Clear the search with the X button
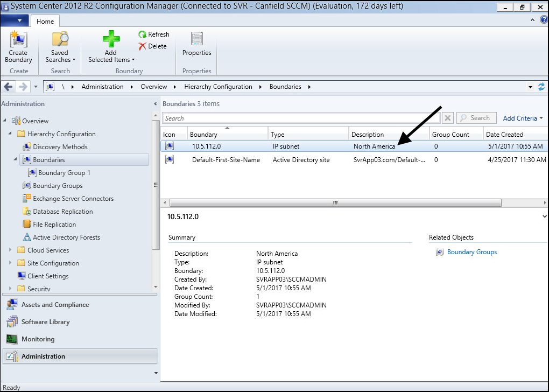The width and height of the screenshot is (549, 392). 447,118
